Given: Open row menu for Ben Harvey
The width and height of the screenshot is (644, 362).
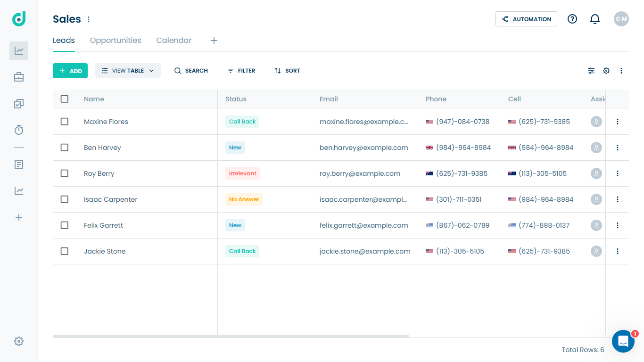Looking at the screenshot, I should click(x=618, y=148).
